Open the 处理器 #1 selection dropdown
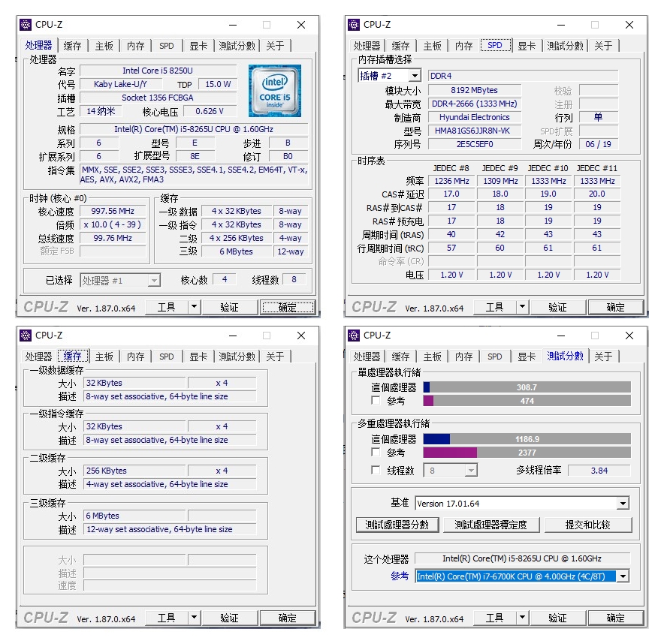 click(x=155, y=281)
